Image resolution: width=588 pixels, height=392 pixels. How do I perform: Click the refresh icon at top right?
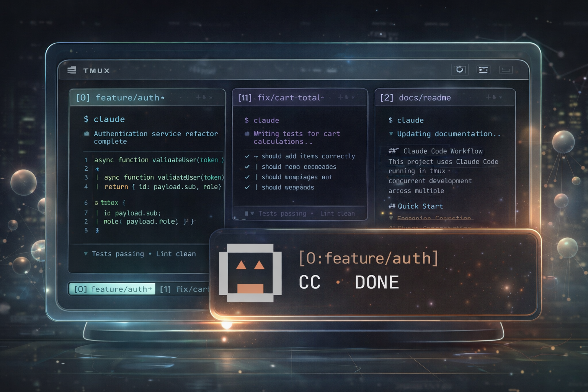459,69
